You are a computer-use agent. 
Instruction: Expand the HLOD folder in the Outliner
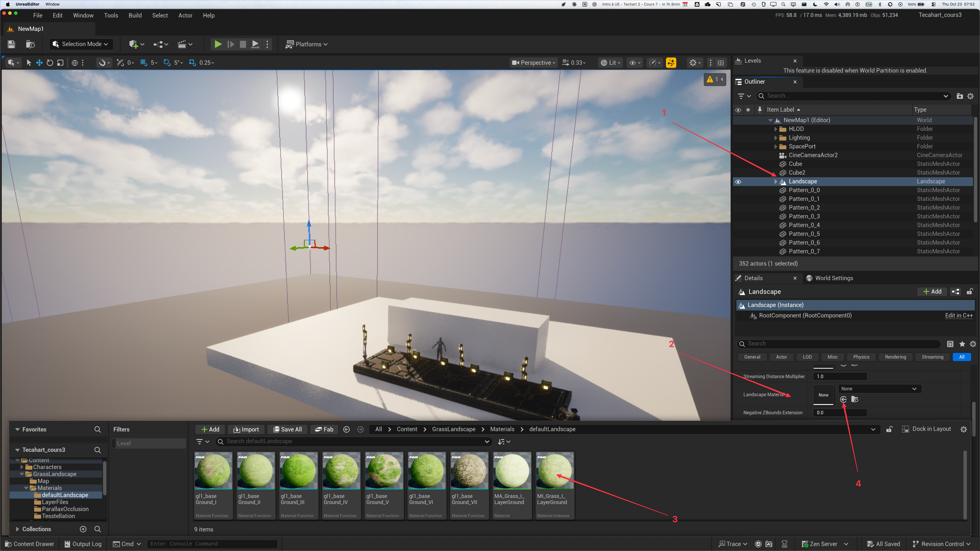tap(776, 129)
